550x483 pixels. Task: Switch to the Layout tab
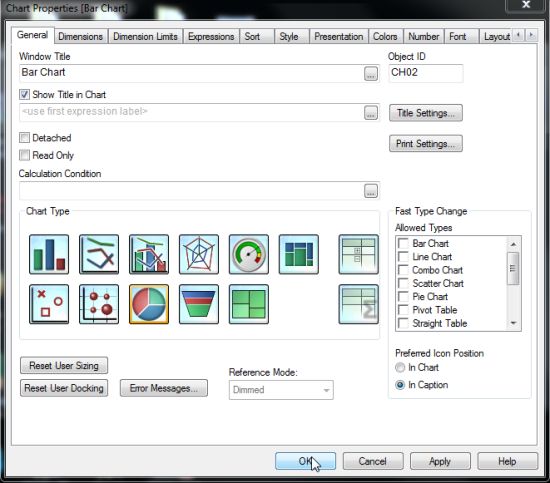click(x=496, y=36)
